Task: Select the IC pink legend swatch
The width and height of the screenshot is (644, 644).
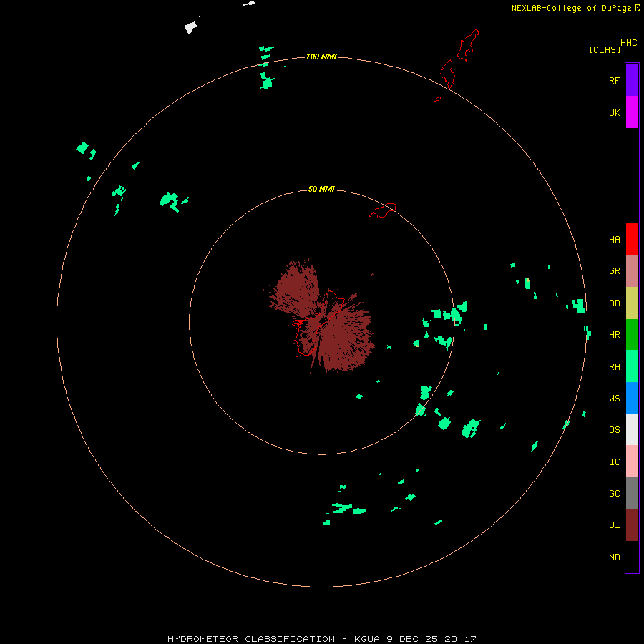Action: [632, 462]
